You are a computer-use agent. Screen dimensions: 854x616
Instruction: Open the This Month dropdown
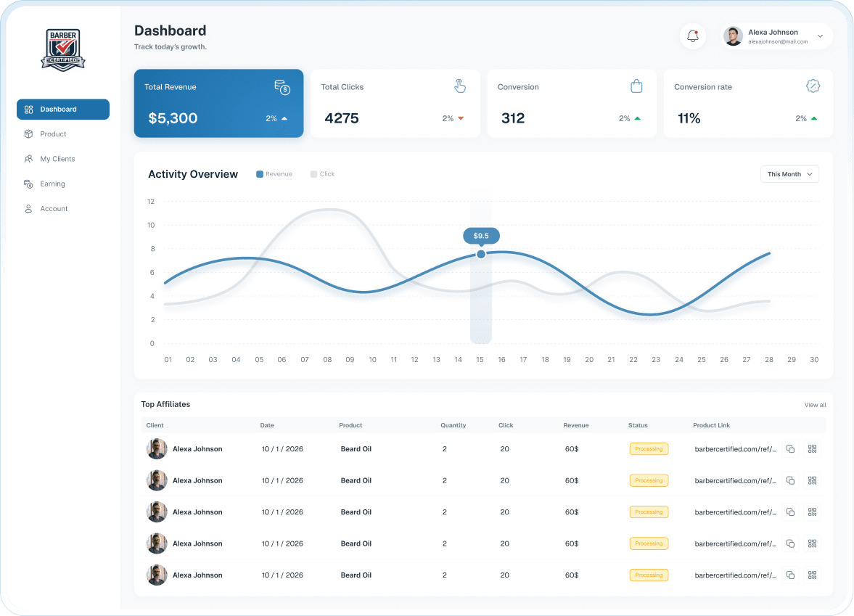tap(789, 174)
